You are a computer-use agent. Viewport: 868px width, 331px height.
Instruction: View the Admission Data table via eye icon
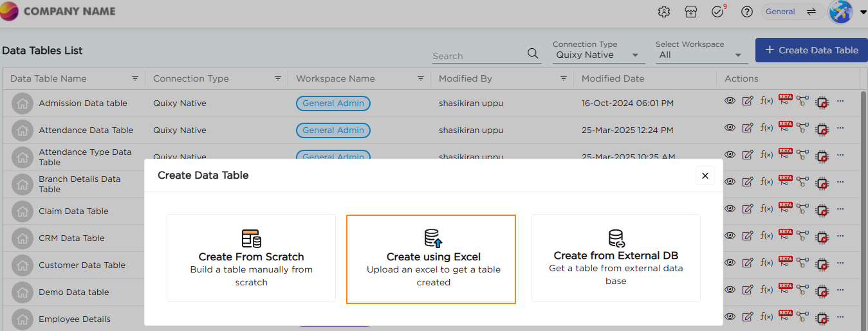coord(730,100)
